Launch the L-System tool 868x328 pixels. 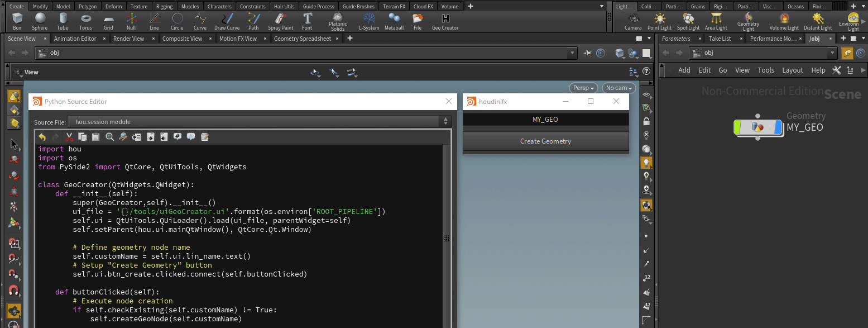point(368,21)
